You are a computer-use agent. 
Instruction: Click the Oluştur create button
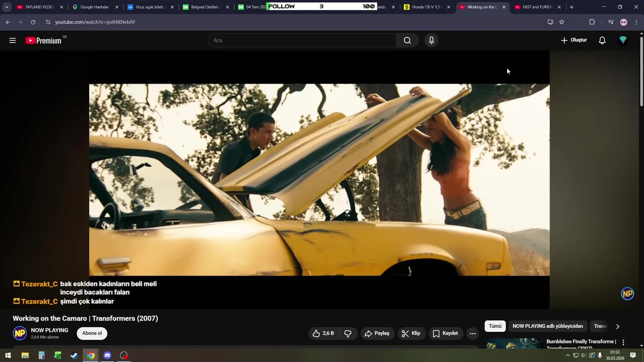[574, 40]
